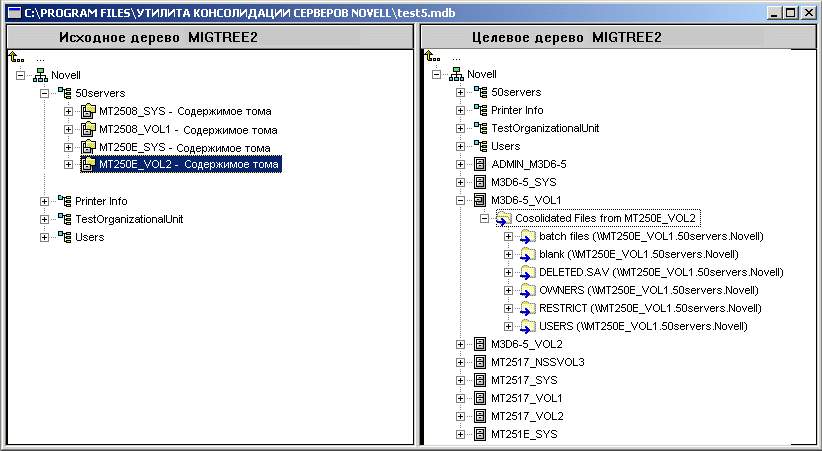Select the RESTRICT folder label
Image resolution: width=822 pixels, height=451 pixels.
click(650, 308)
